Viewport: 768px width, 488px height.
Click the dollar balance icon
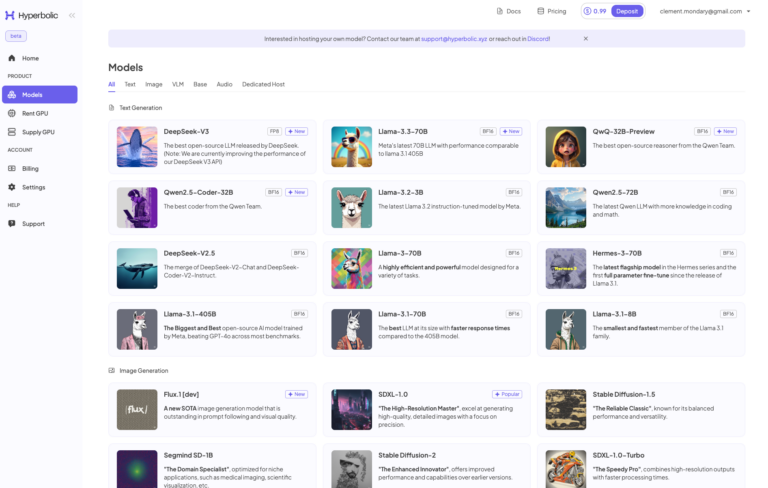(x=587, y=11)
